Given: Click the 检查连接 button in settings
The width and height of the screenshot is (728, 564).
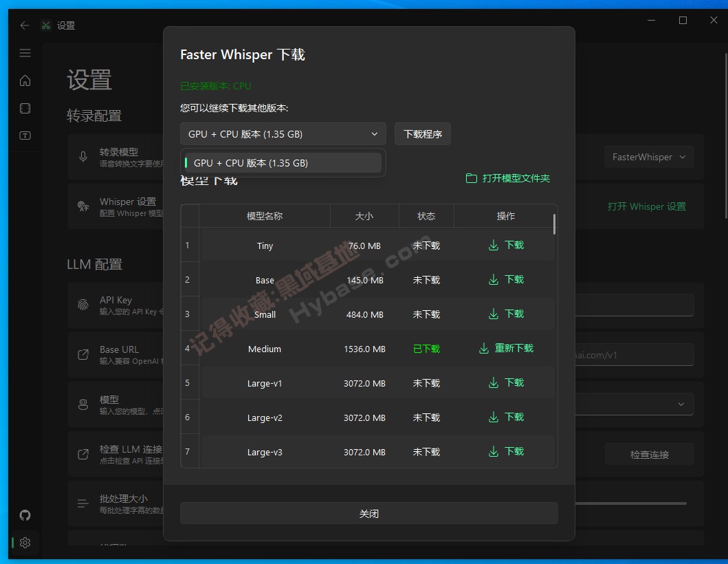Looking at the screenshot, I should (650, 455).
